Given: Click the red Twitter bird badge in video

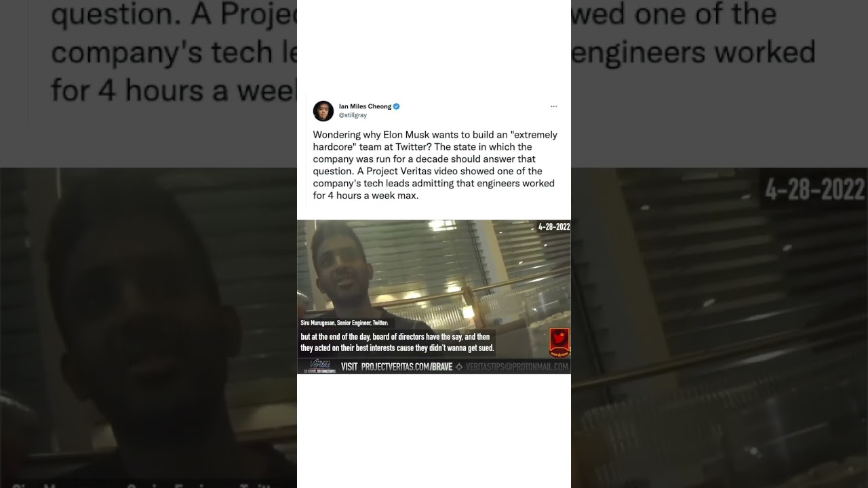Looking at the screenshot, I should [x=559, y=343].
